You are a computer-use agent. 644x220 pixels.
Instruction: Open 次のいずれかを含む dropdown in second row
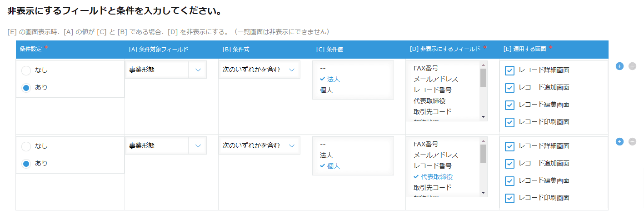[x=260, y=146]
